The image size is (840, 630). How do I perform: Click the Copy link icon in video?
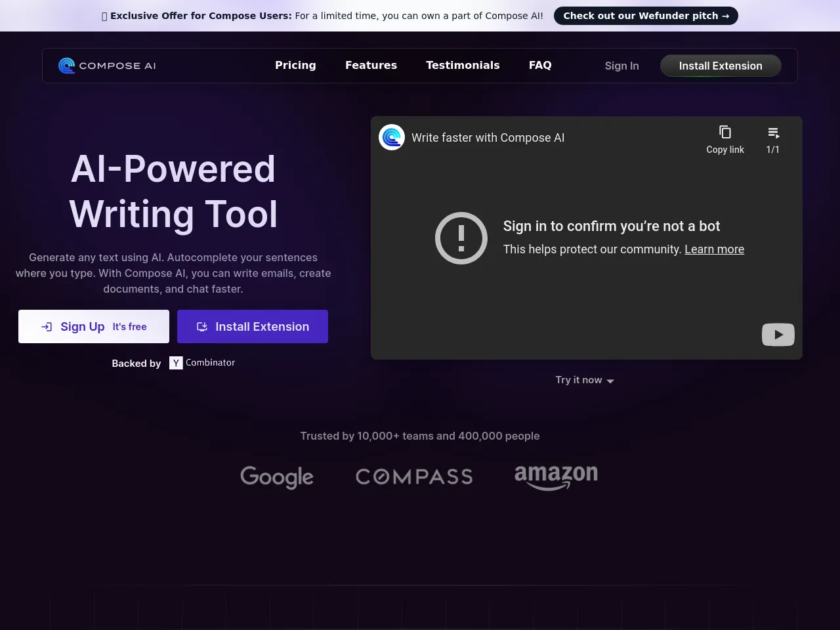[x=724, y=133]
